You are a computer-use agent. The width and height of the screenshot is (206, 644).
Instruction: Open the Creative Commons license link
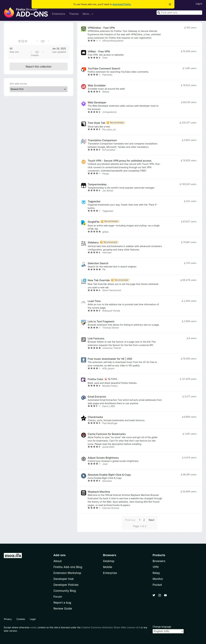pos(111,627)
